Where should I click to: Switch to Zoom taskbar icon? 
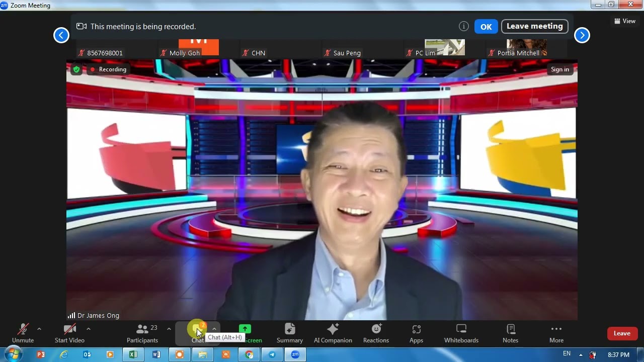coord(295,354)
